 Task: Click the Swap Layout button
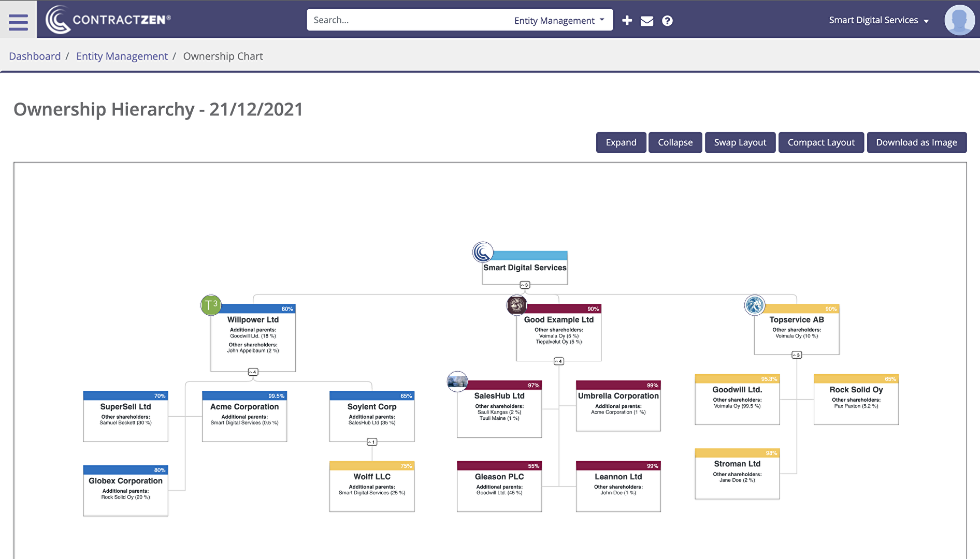(740, 142)
